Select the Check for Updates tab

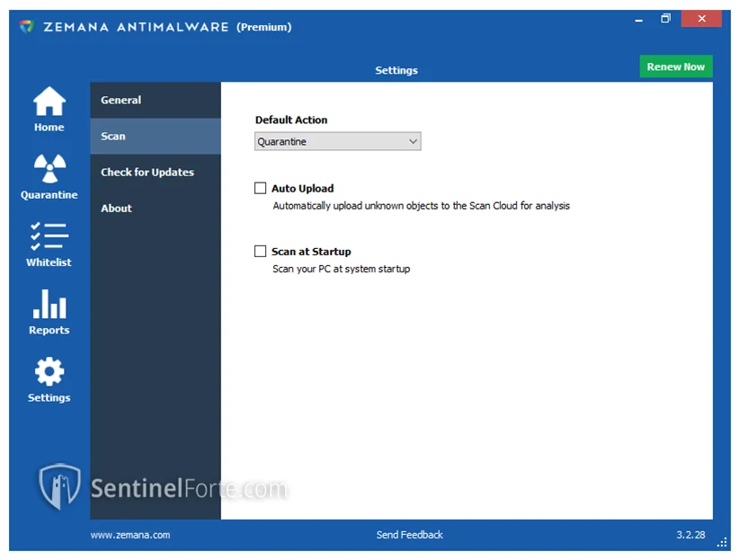click(x=156, y=172)
